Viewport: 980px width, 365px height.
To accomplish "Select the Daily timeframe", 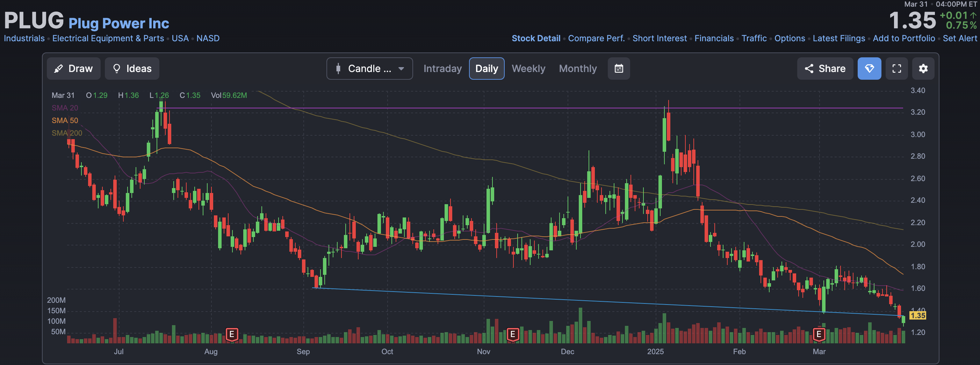I will (487, 69).
